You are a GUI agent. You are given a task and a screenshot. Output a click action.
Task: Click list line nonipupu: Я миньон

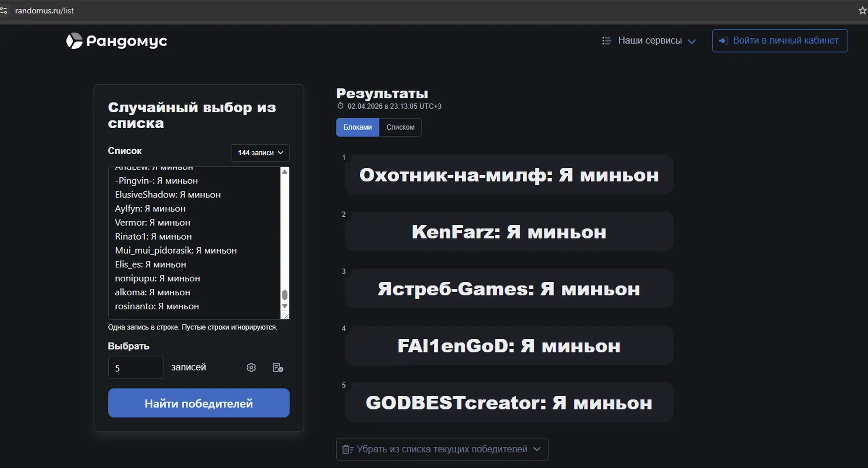(157, 278)
